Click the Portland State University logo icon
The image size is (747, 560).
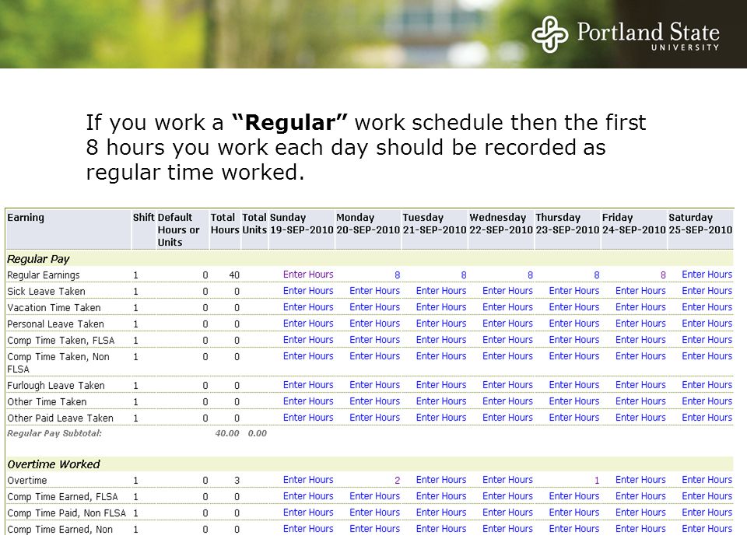pos(550,33)
